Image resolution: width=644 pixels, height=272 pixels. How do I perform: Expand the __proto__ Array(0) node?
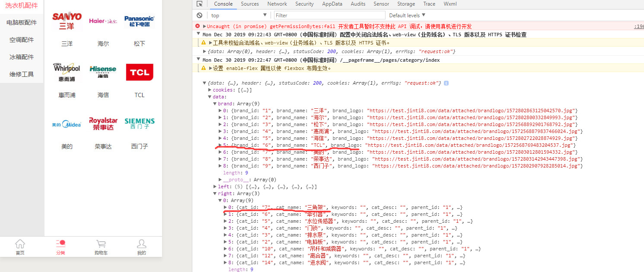(220, 180)
